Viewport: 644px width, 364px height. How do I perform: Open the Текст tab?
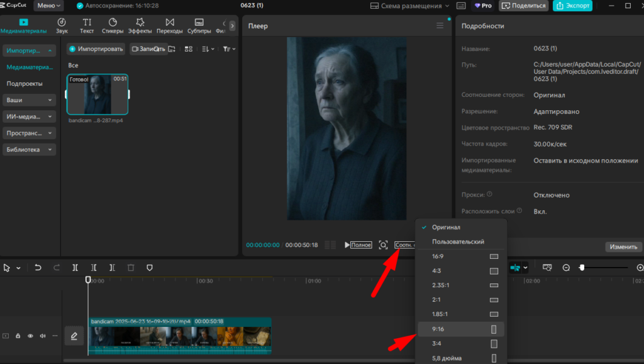[x=87, y=25]
